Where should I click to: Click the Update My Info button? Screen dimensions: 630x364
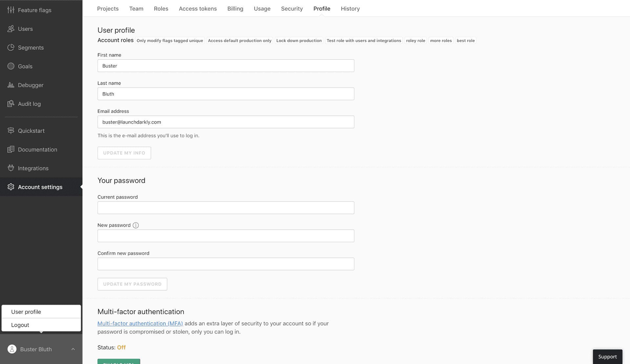click(124, 153)
